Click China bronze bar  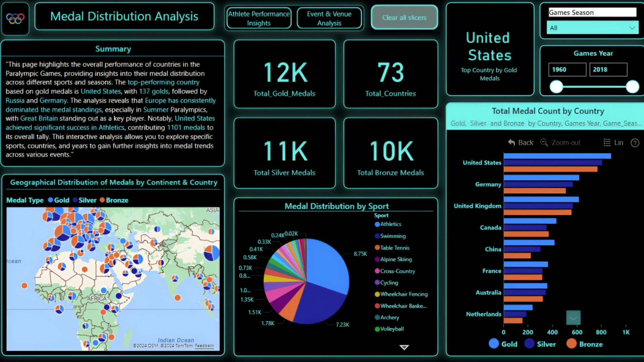[x=517, y=256]
